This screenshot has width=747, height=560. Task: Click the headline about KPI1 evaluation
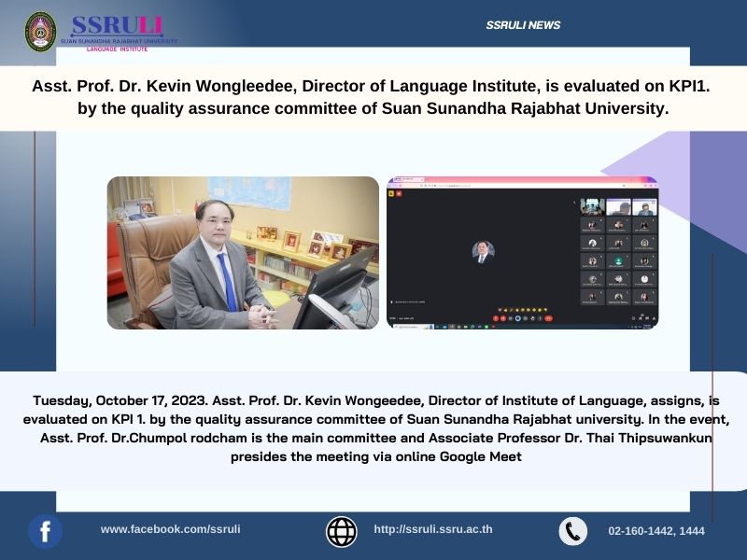373,96
